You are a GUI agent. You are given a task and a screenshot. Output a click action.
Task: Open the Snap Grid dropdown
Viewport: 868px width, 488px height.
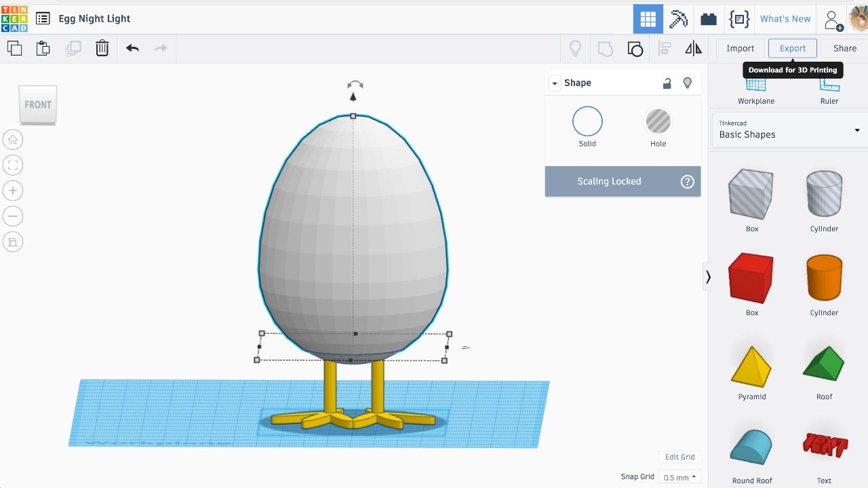click(680, 477)
